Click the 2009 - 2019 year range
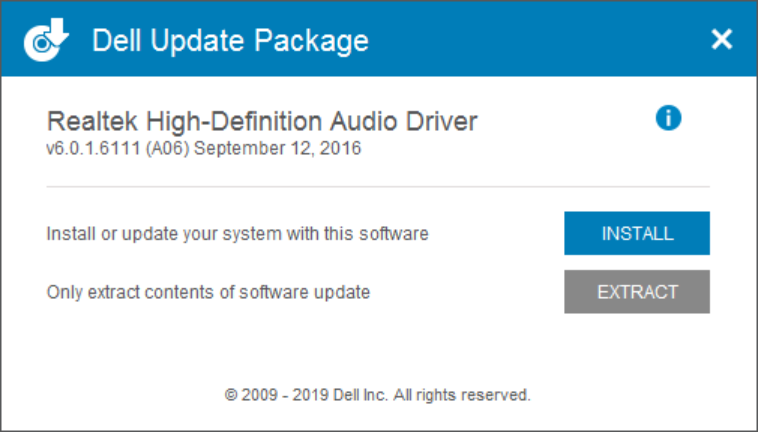758x432 pixels. 285,395
